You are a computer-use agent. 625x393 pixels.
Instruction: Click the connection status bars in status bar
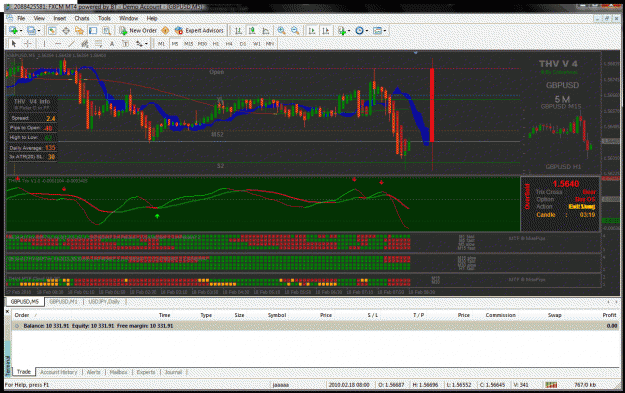(x=551, y=385)
